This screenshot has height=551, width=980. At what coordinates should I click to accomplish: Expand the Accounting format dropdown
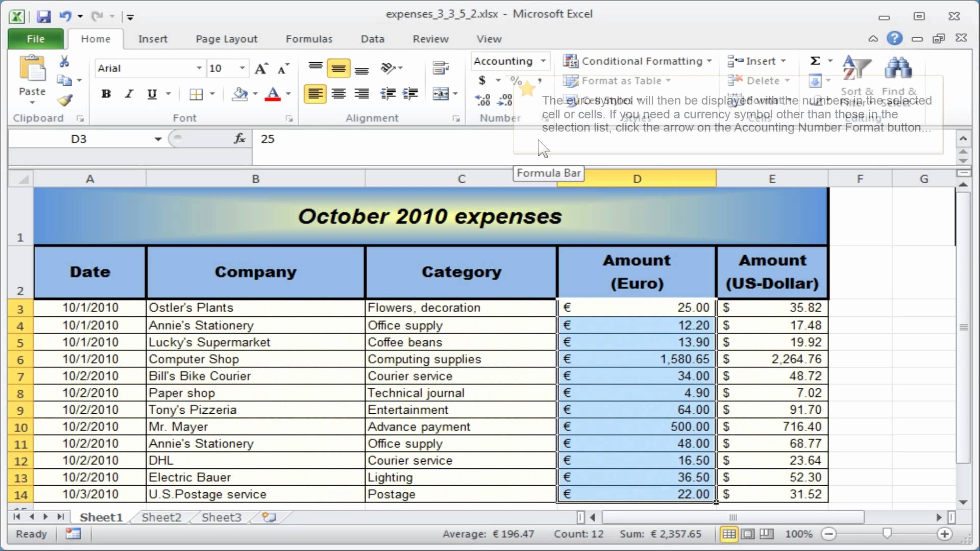click(543, 61)
